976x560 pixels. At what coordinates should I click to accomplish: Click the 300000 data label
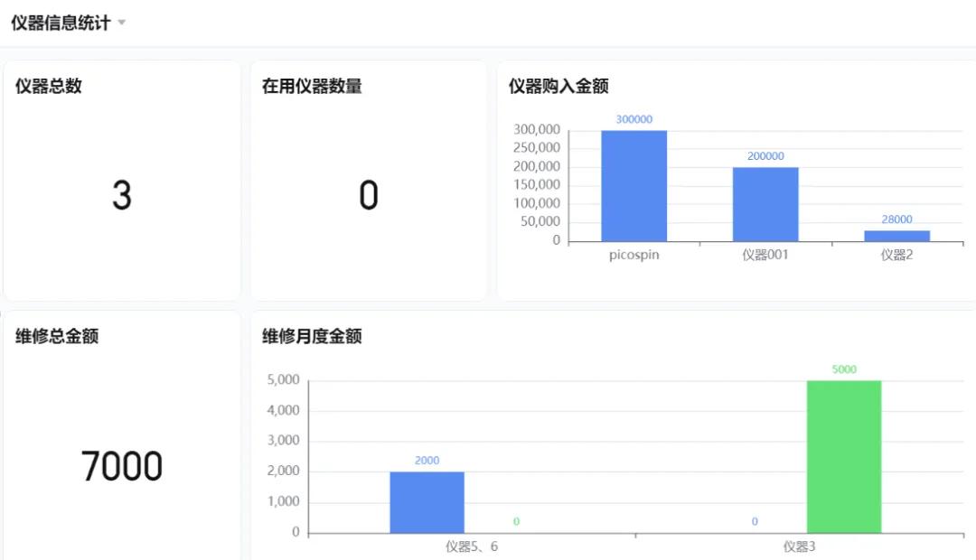click(x=633, y=119)
